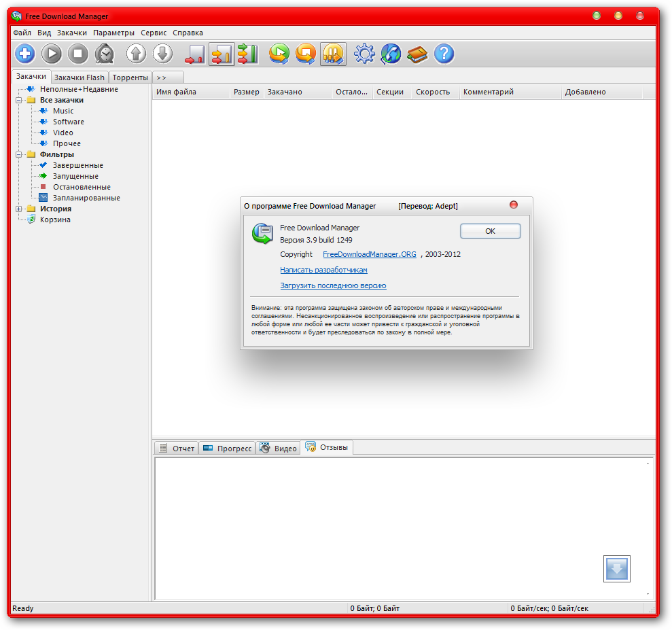Sort by the Секции column header
672x630 pixels.
pyautogui.click(x=392, y=92)
